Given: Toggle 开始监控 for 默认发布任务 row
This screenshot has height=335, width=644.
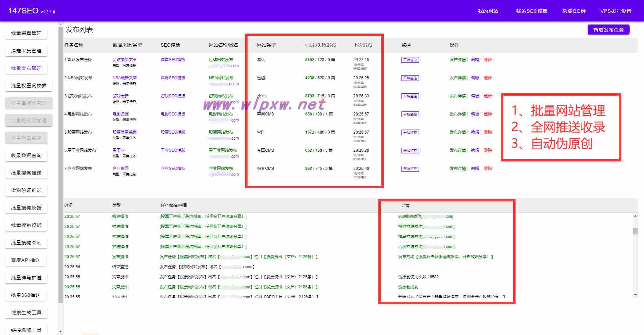Looking at the screenshot, I should click(410, 60).
